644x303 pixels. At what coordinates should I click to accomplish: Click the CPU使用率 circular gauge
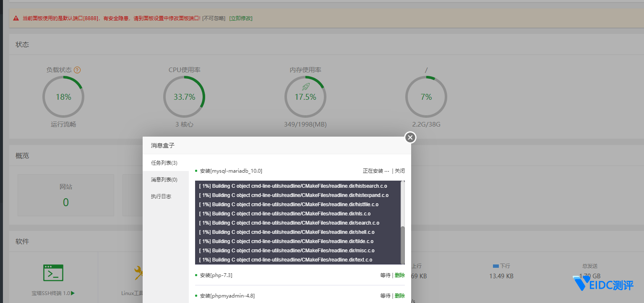pyautogui.click(x=184, y=97)
